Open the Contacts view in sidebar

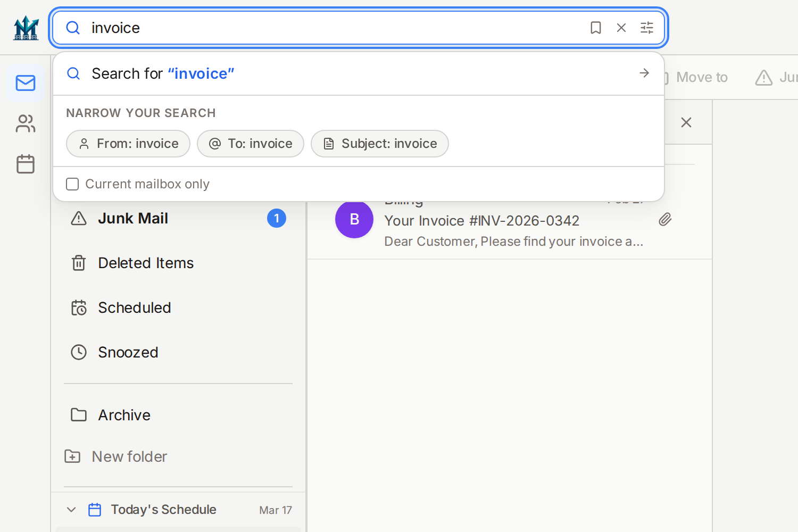[26, 123]
